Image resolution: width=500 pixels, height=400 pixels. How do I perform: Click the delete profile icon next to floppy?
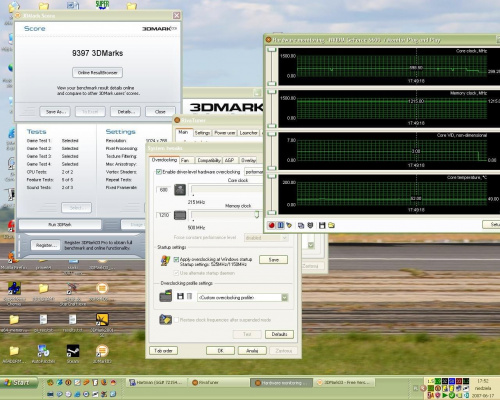(189, 296)
